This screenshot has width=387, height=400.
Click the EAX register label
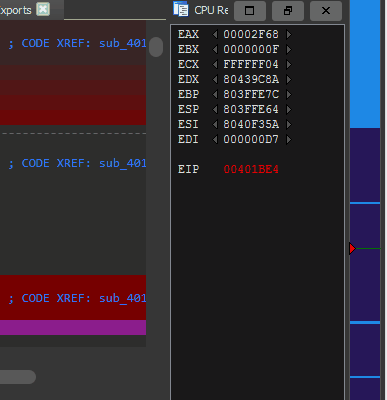pyautogui.click(x=188, y=34)
